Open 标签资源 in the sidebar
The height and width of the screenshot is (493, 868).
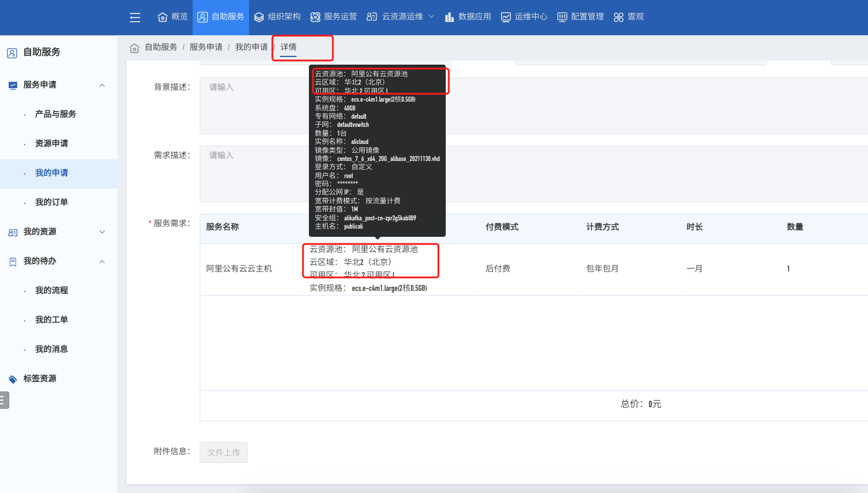(x=40, y=378)
